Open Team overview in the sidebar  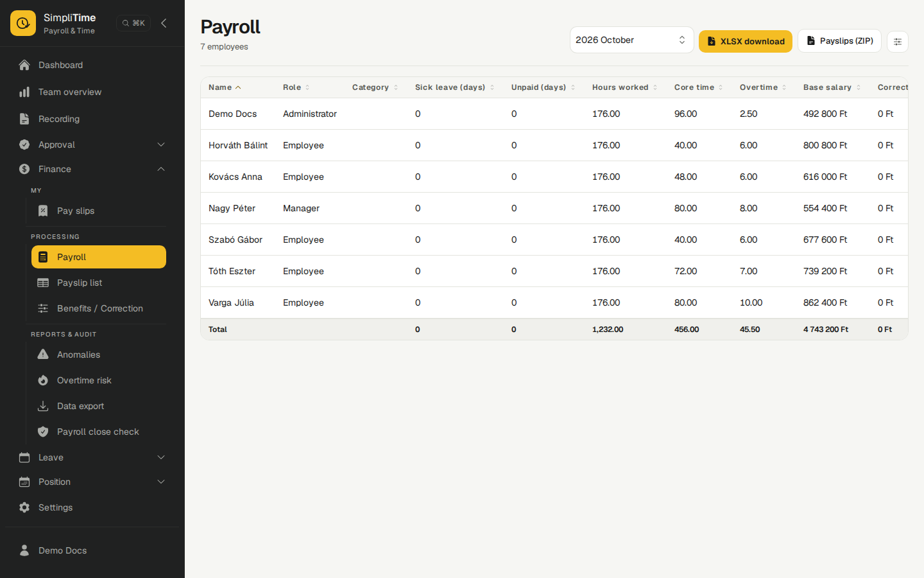pos(92,92)
